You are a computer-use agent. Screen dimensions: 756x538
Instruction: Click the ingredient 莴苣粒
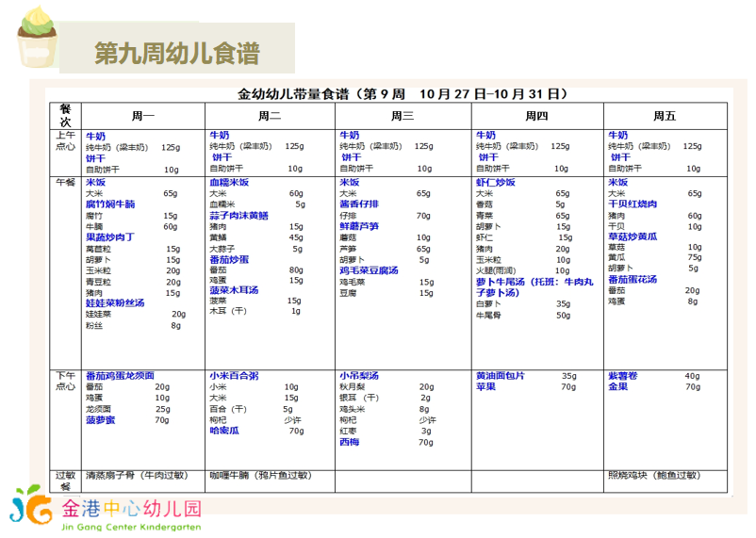coord(98,249)
